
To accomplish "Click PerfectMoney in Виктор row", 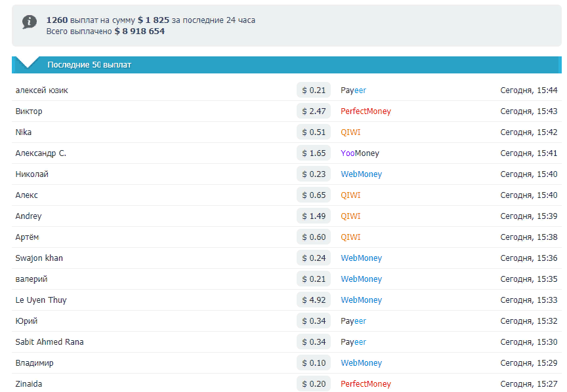I will pos(366,111).
